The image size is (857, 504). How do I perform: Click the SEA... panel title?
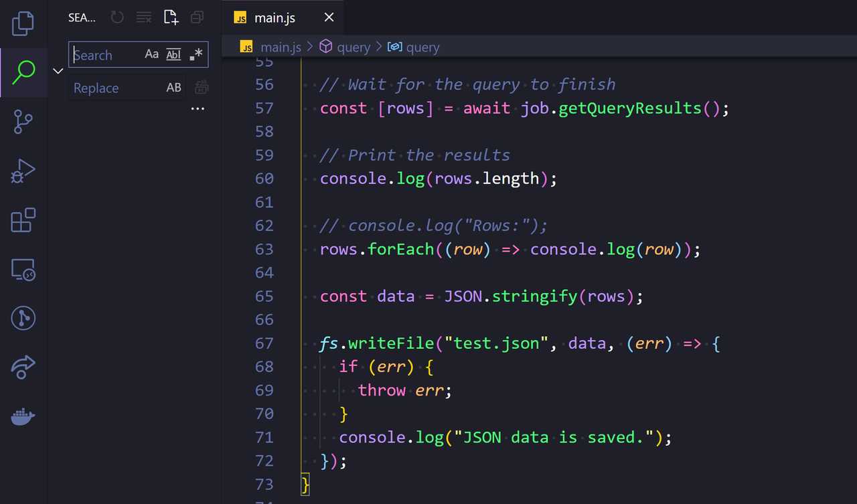point(82,17)
